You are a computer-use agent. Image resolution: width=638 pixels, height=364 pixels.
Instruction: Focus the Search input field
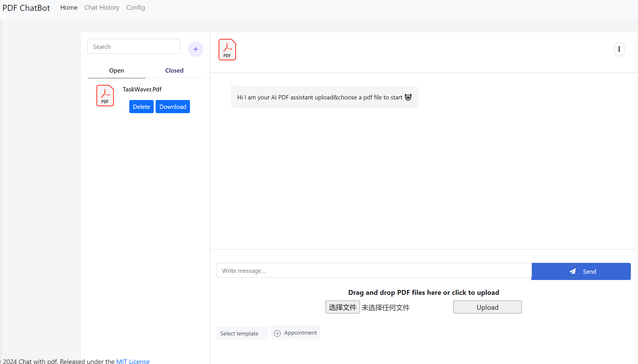pyautogui.click(x=134, y=47)
